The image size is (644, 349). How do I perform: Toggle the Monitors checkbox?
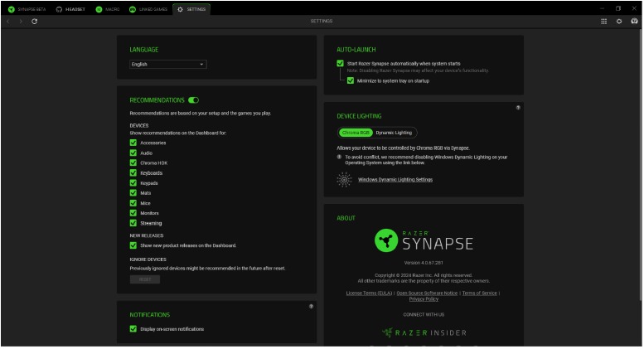133,213
